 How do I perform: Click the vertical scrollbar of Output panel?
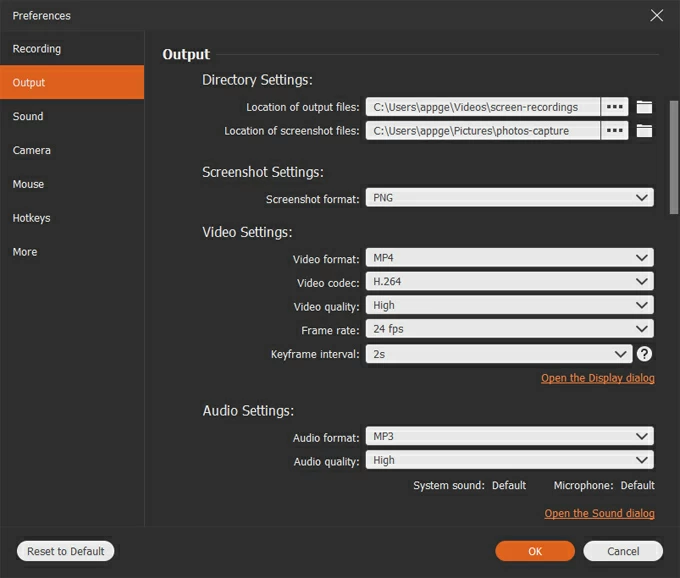pos(673,157)
